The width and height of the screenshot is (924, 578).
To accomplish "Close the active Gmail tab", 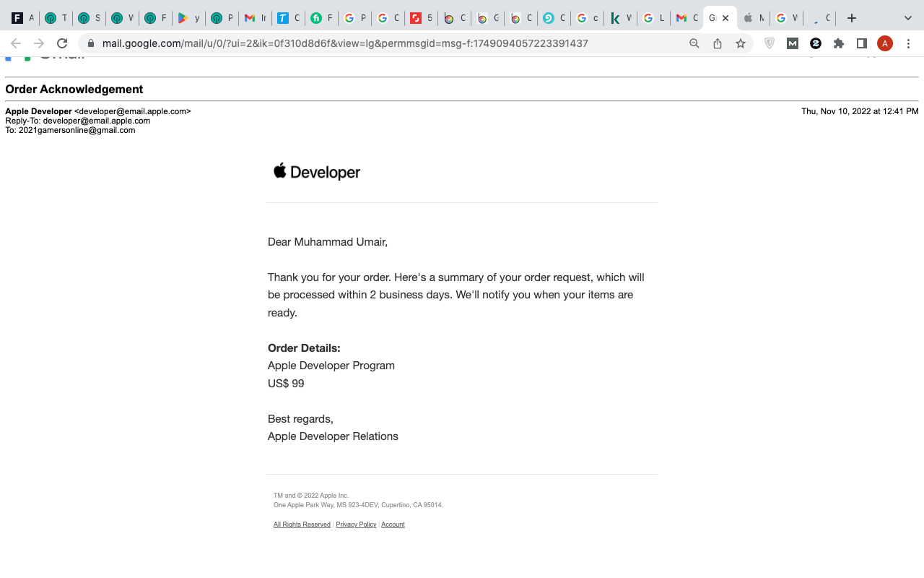I will [725, 18].
